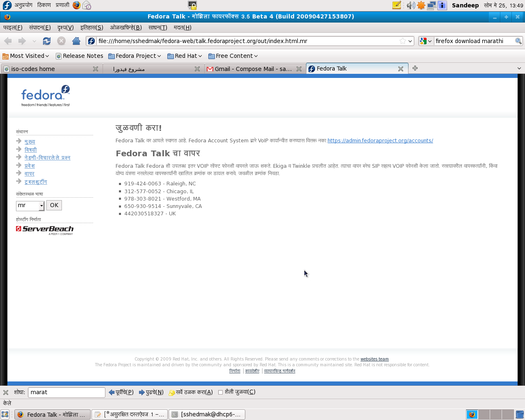Click the date and time clock
The width and height of the screenshot is (525, 420).
(503, 5)
